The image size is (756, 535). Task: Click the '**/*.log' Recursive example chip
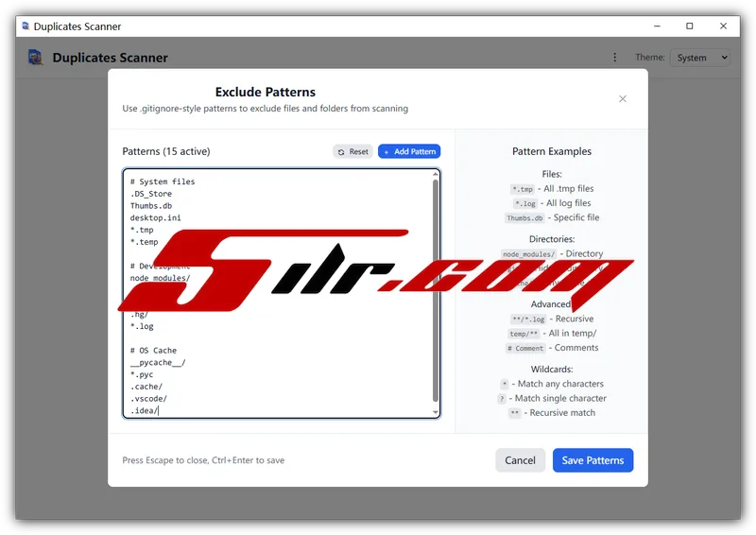pyautogui.click(x=528, y=319)
